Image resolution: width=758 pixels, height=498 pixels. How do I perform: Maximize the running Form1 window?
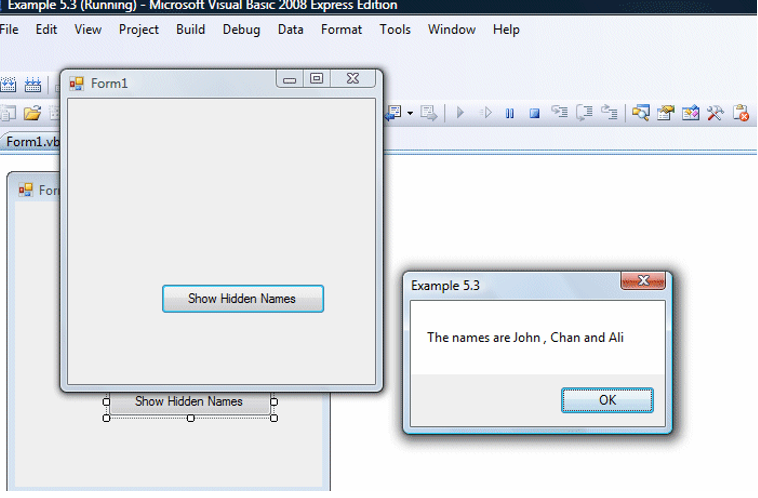317,79
